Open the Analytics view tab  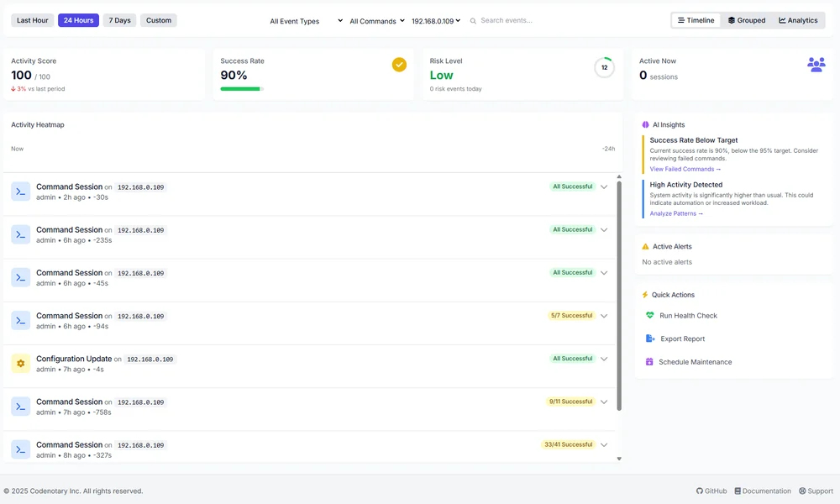click(798, 20)
